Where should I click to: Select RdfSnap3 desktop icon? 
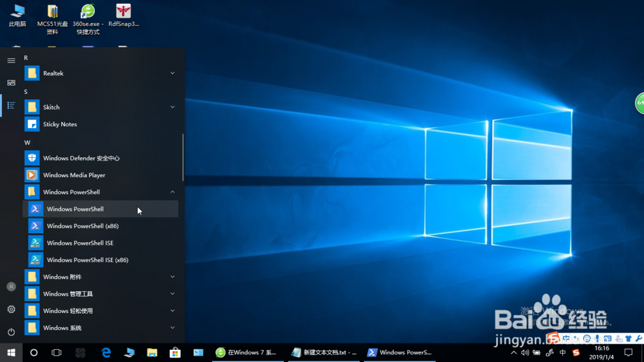coord(123,15)
